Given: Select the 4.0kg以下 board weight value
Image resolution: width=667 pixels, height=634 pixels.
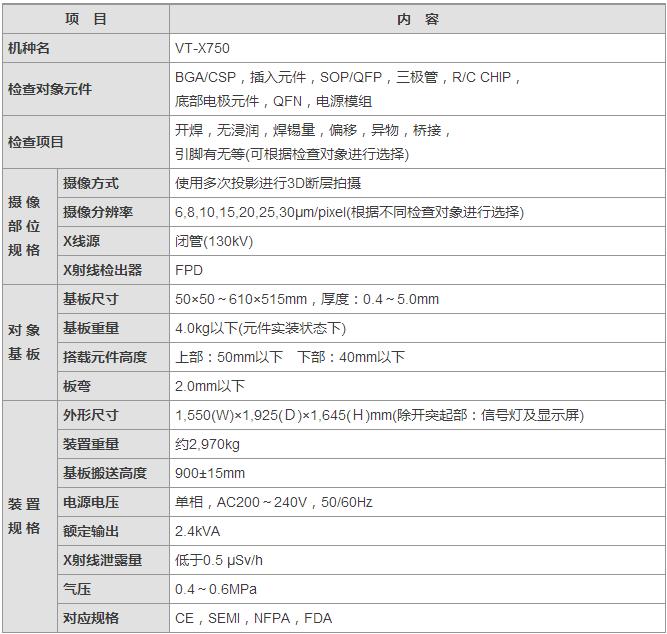Looking at the screenshot, I should (x=260, y=328).
